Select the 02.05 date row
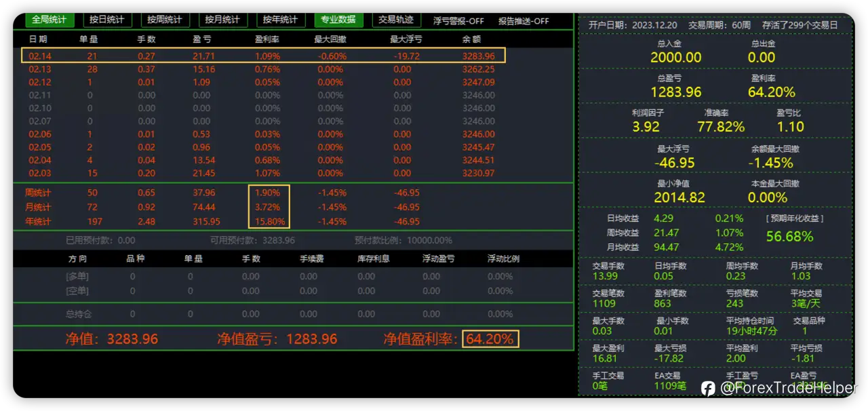Screen dimensions: 868x411 [263, 147]
